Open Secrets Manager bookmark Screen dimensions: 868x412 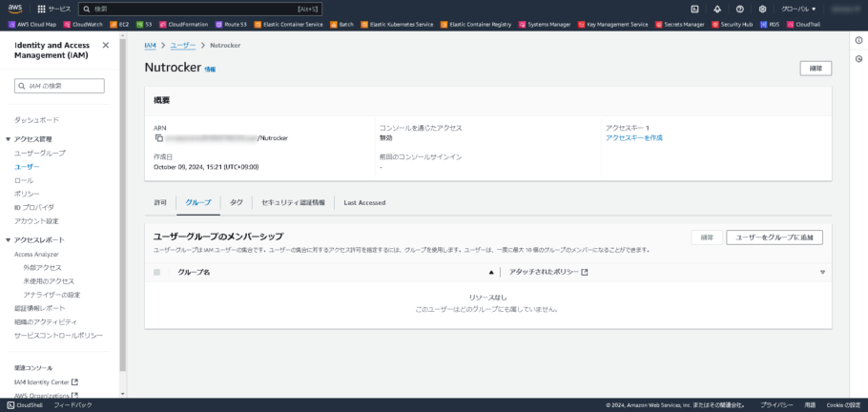click(680, 25)
